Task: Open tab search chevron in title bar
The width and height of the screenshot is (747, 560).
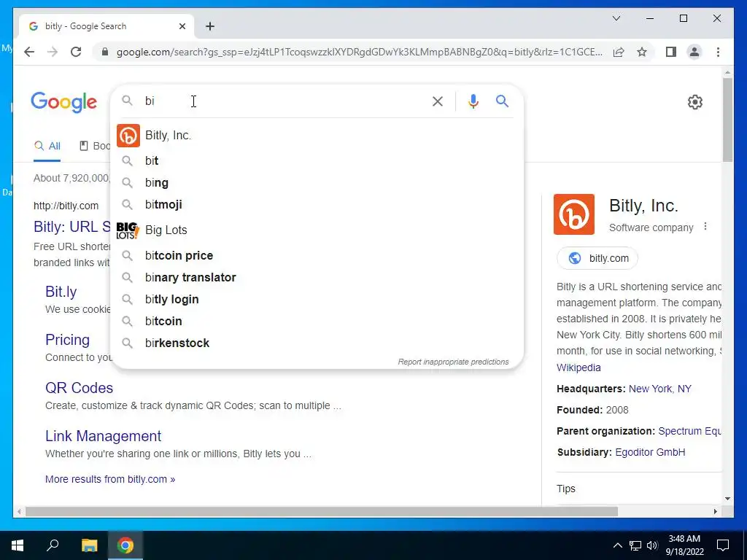Action: pyautogui.click(x=616, y=18)
